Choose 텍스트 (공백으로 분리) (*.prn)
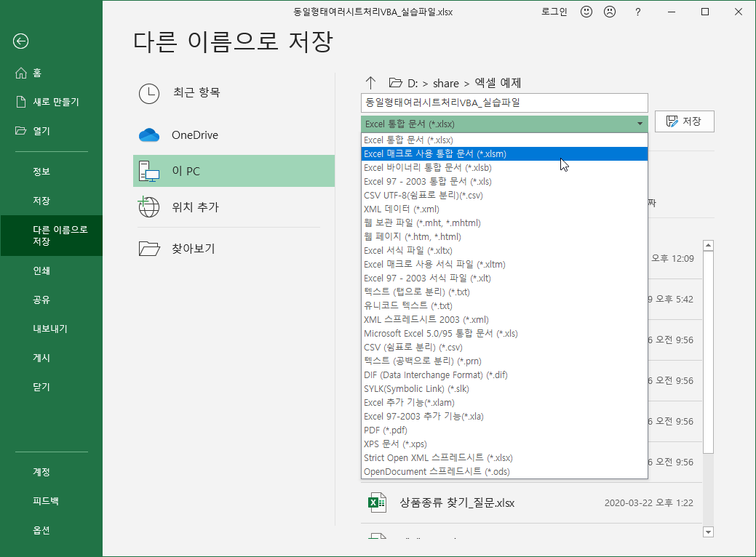756x557 pixels. (x=504, y=361)
